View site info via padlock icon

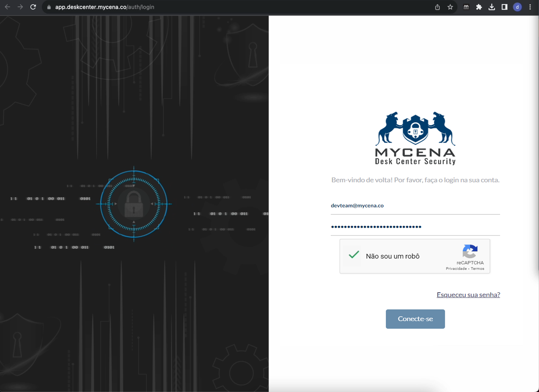(x=49, y=7)
